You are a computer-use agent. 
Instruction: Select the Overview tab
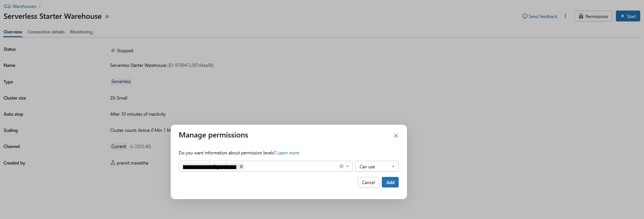tap(12, 32)
